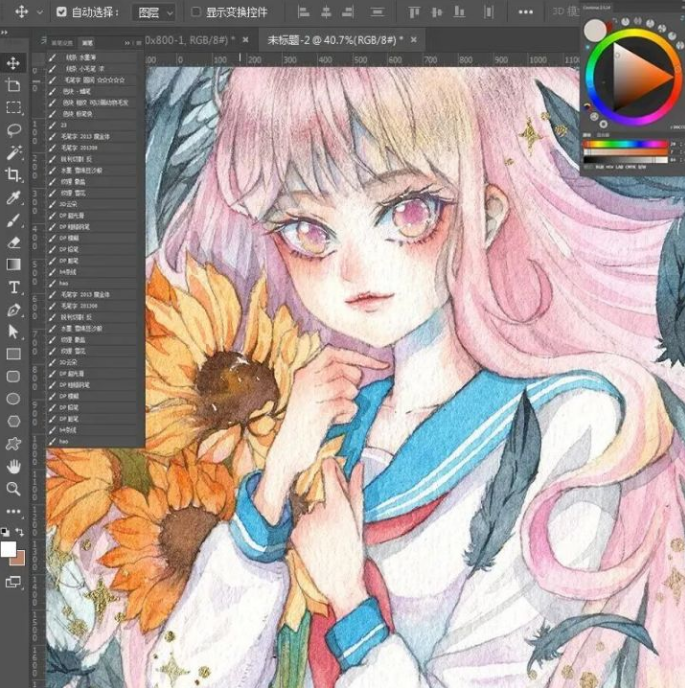Click the foreground color swatch in toolbar
Screen dimensions: 685x688
point(8,549)
